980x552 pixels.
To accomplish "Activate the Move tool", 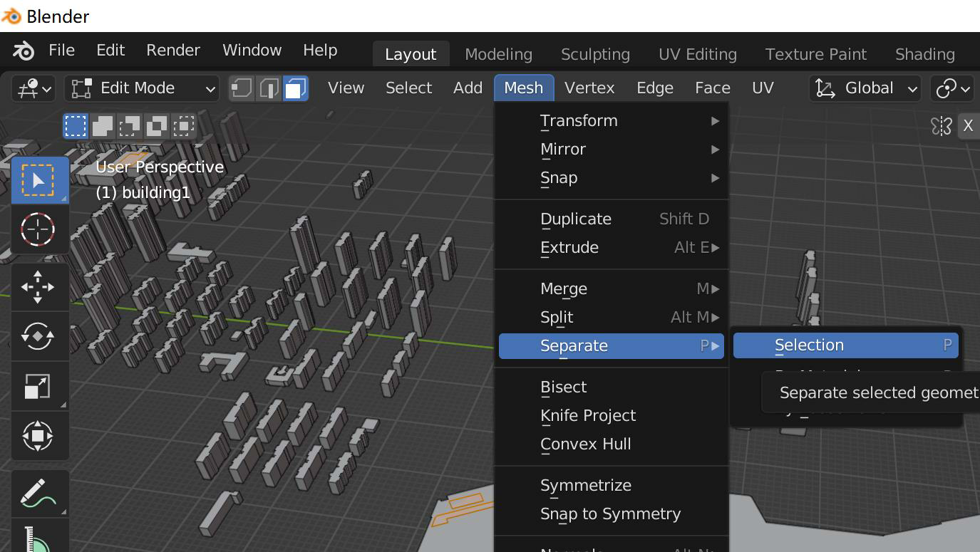I will (38, 287).
